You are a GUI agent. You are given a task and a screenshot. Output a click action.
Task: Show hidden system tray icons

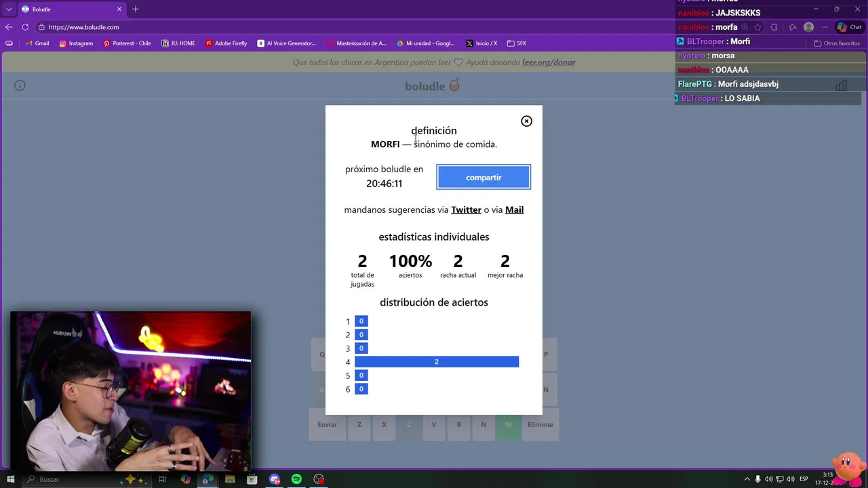coord(747,479)
